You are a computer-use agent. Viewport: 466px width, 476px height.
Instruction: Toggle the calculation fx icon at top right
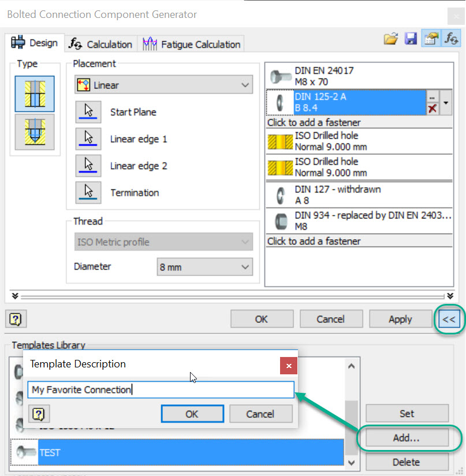(x=451, y=39)
